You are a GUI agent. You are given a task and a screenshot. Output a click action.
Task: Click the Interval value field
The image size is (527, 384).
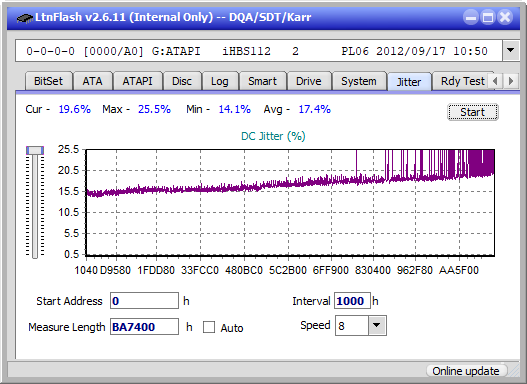click(352, 301)
